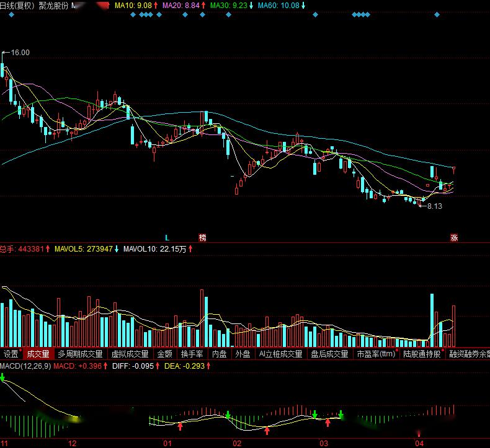The width and height of the screenshot is (490, 448).
Task: Click the leftmost blue diamond event marker
Action: click(x=12, y=15)
